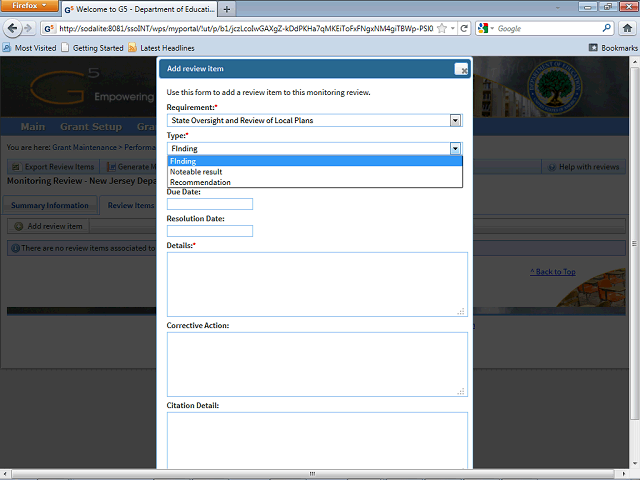The height and width of the screenshot is (480, 640).
Task: Open the Main navigation menu
Action: pos(33,127)
